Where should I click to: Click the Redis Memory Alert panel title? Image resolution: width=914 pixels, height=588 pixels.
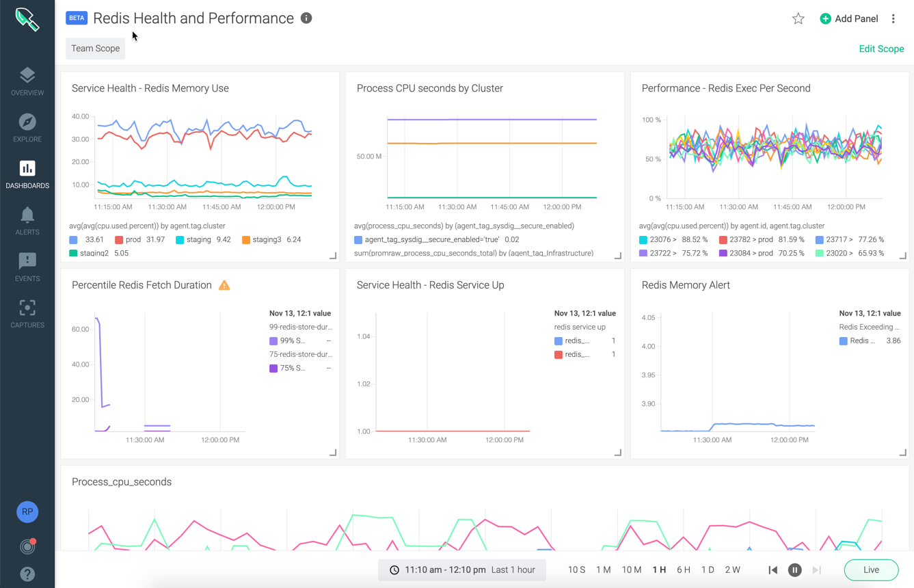tap(686, 285)
